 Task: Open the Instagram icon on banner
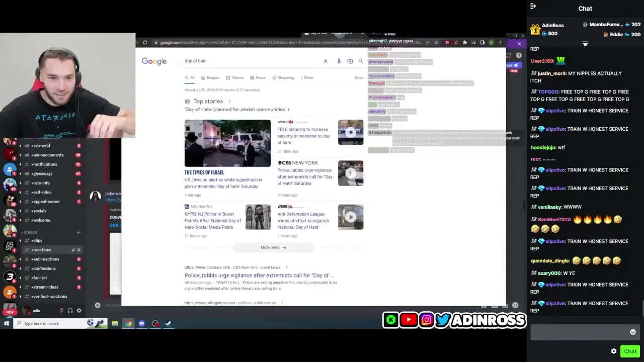tap(426, 320)
